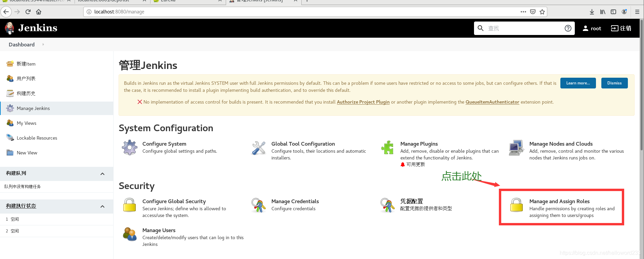
Task: Open the Manage Credentials link
Action: 295,201
